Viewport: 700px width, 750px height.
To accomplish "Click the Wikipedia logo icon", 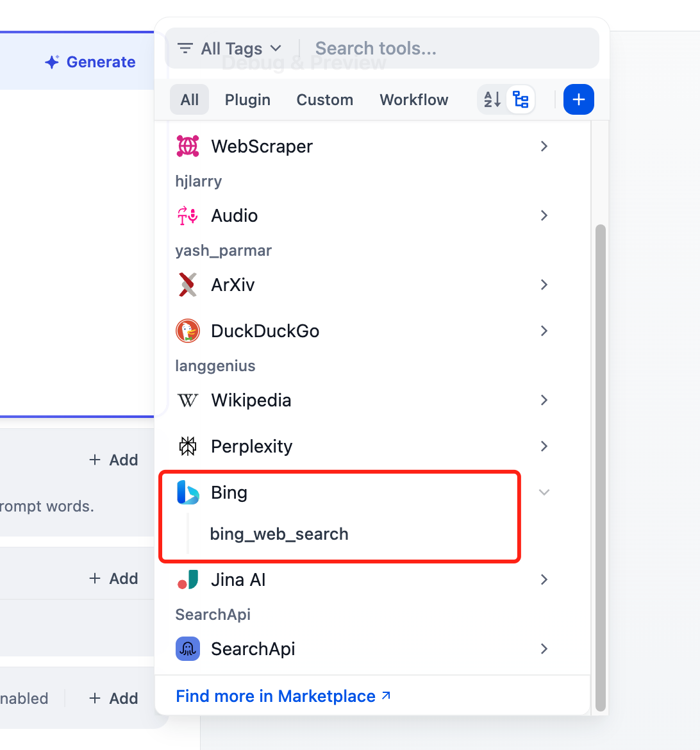I will 188,400.
